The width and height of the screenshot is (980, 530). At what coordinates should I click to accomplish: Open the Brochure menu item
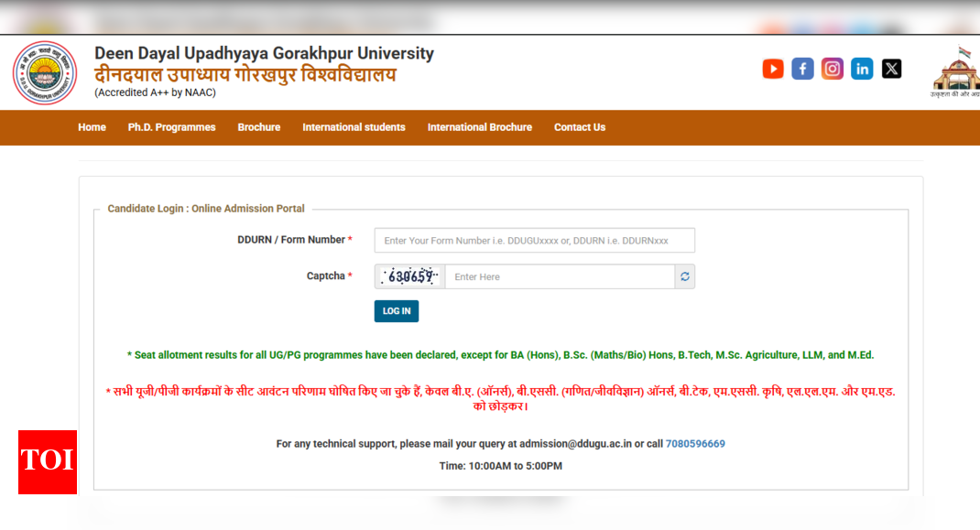pyautogui.click(x=259, y=127)
